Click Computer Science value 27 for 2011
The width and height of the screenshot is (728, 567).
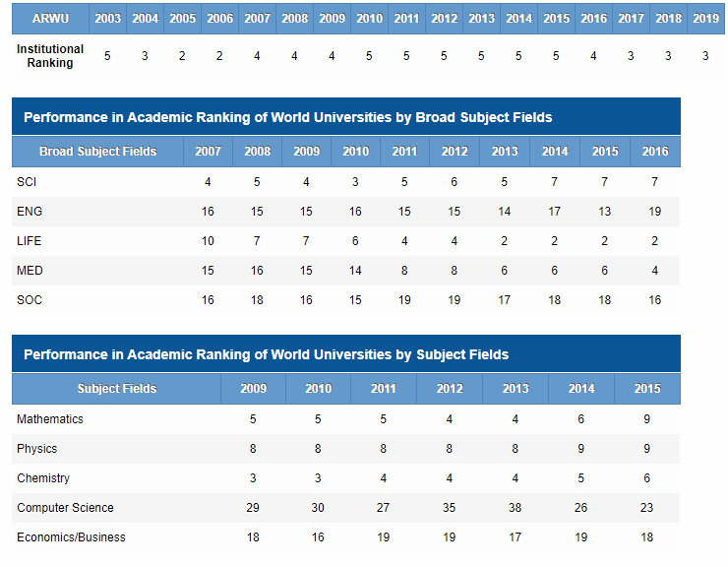click(383, 508)
